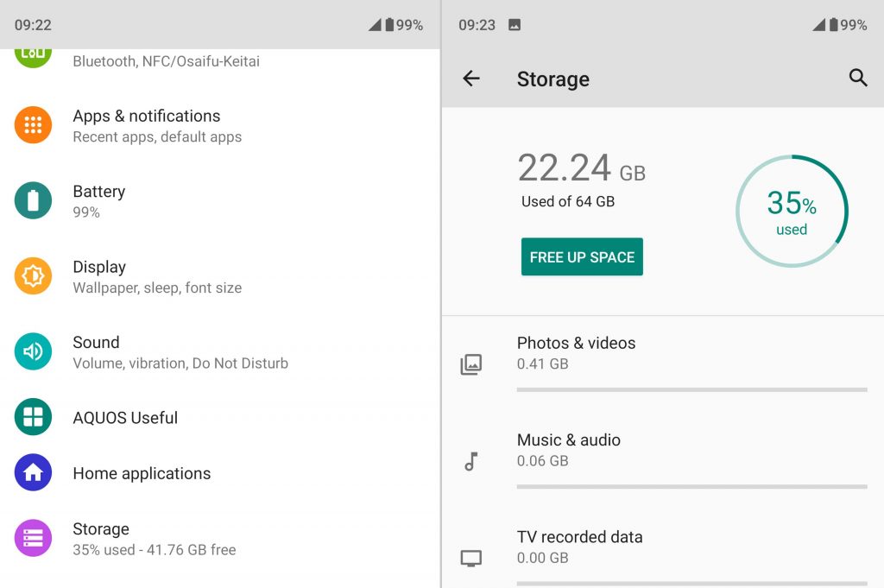The width and height of the screenshot is (884, 588).
Task: Click 'Bluetooth, NFC/Osaifu-Keitai' subtitle
Action: [x=167, y=61]
